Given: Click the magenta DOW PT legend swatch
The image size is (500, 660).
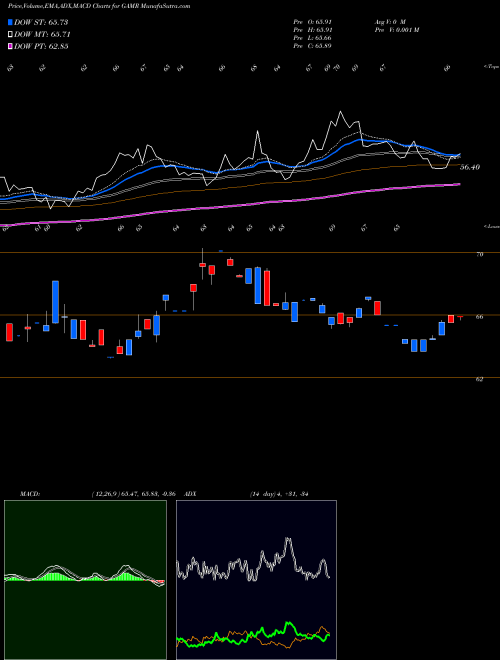Looking at the screenshot, I should (10, 46).
